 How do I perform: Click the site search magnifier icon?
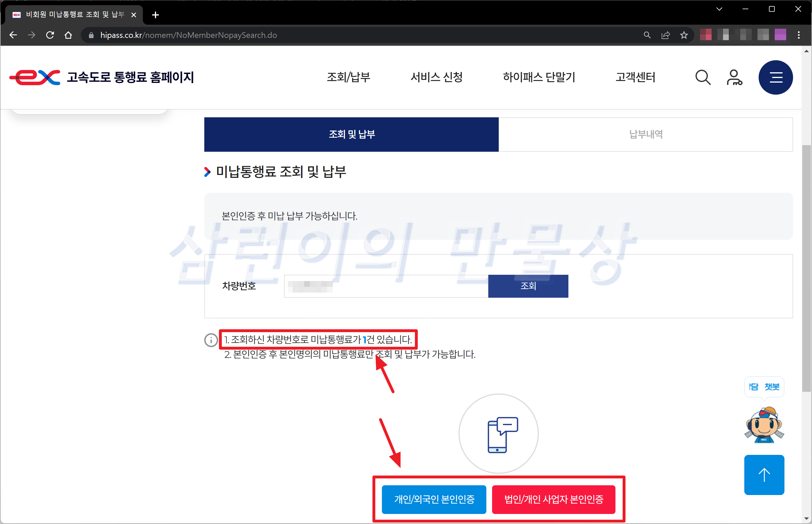pos(702,77)
